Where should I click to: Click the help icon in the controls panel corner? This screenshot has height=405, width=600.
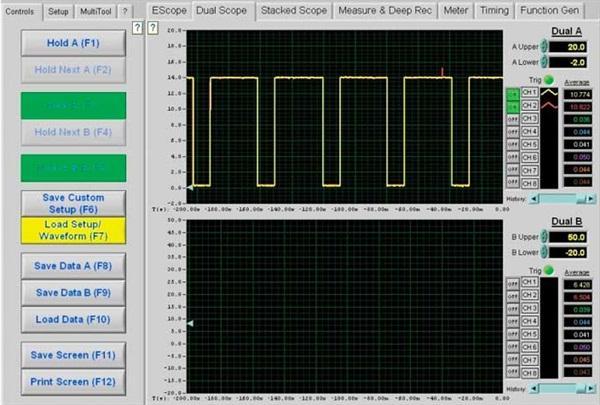pos(136,28)
